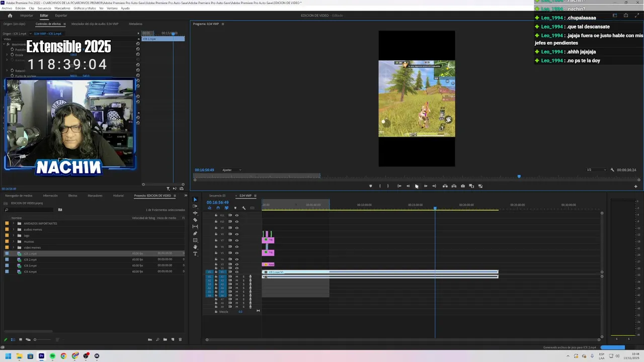
Task: Switch to the Exportar workspace tab
Action: pos(61,16)
